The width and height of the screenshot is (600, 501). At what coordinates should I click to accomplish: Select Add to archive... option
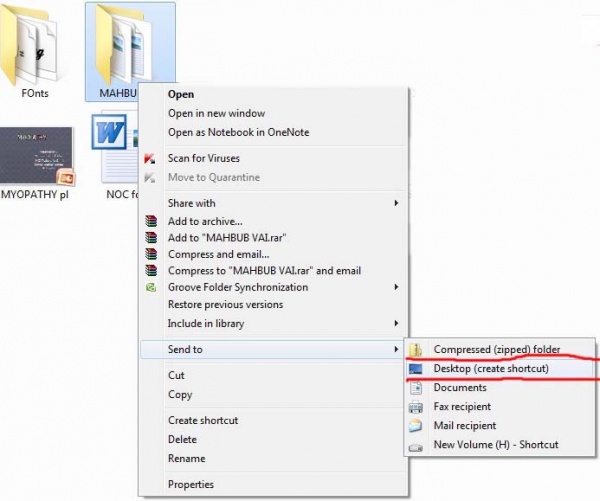(x=273, y=221)
